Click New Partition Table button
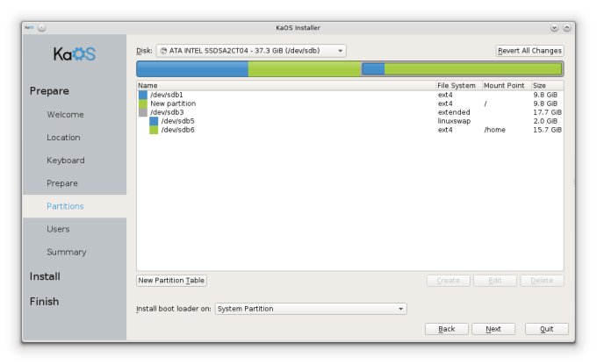This screenshot has width=597, height=364. coord(171,281)
